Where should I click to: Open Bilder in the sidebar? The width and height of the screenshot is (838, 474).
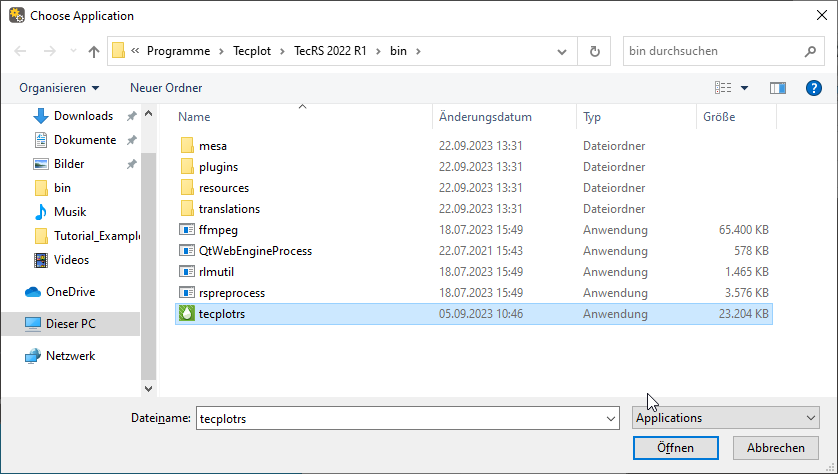pyautogui.click(x=69, y=164)
